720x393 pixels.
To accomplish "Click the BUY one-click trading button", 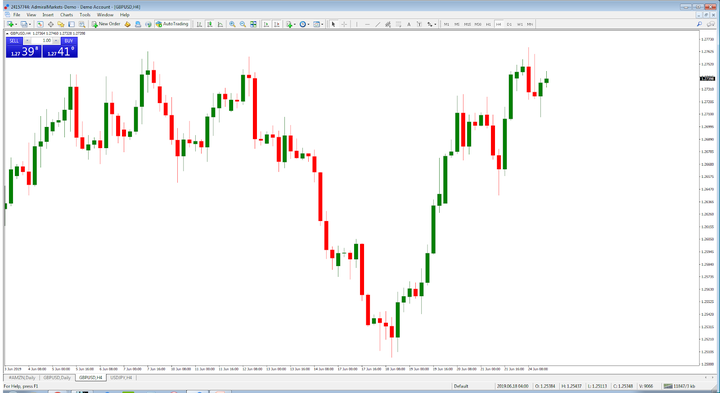I will (69, 41).
